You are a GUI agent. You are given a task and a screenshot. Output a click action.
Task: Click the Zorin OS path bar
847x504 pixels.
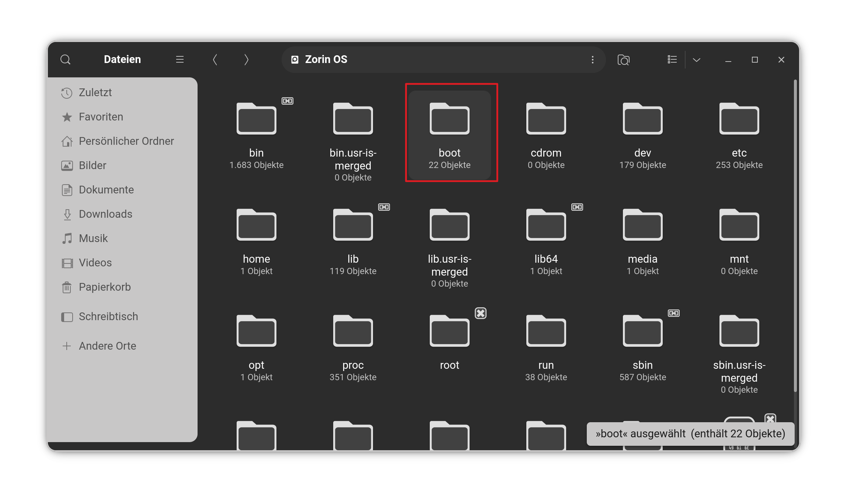(444, 60)
